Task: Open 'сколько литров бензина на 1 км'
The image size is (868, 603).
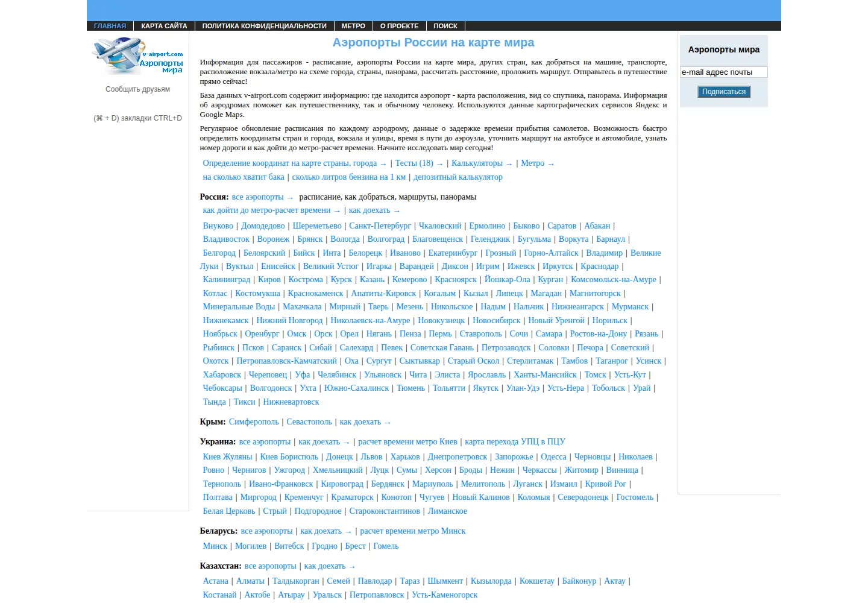Action: [x=349, y=177]
